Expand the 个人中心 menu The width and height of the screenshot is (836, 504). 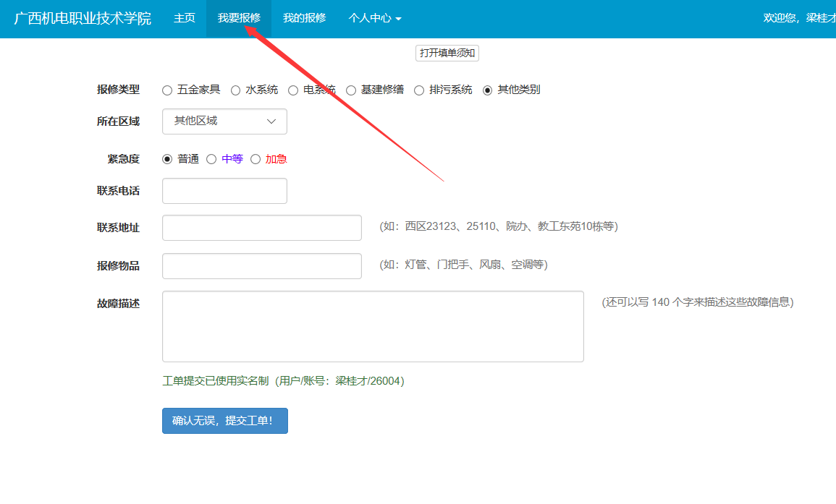coord(374,18)
